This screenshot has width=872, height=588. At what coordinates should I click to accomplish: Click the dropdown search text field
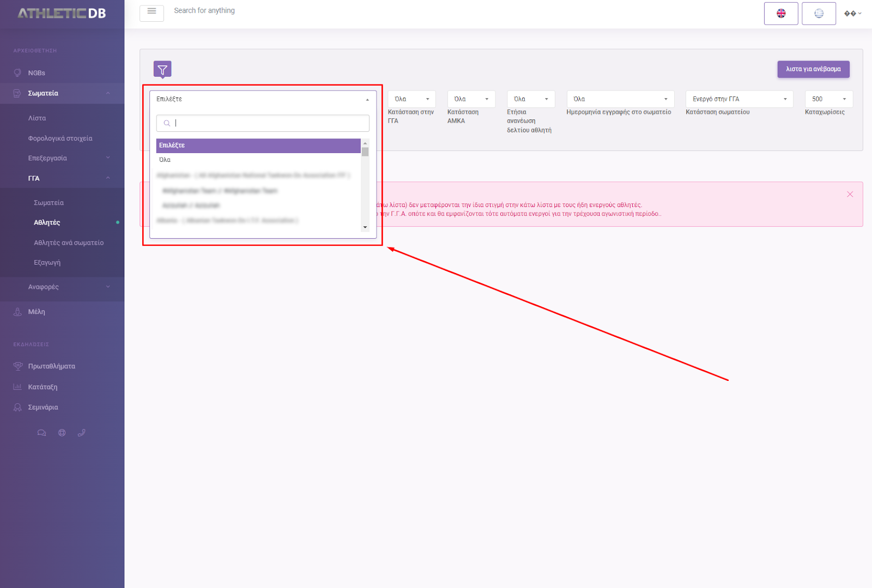pyautogui.click(x=263, y=123)
